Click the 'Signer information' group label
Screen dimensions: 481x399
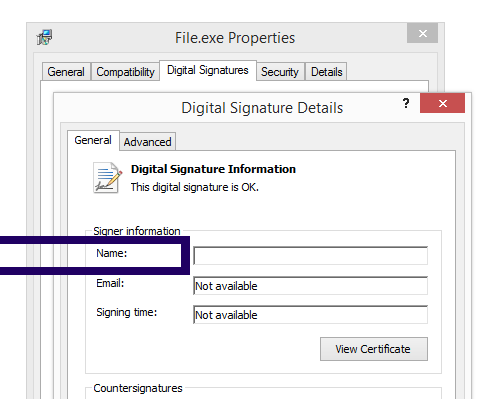click(137, 231)
